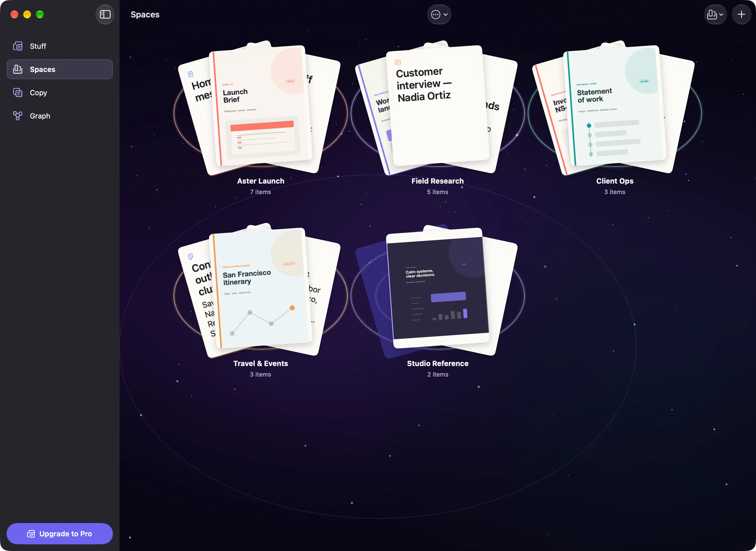The height and width of the screenshot is (551, 756).
Task: Click the Travel & Events title
Action: [261, 364]
